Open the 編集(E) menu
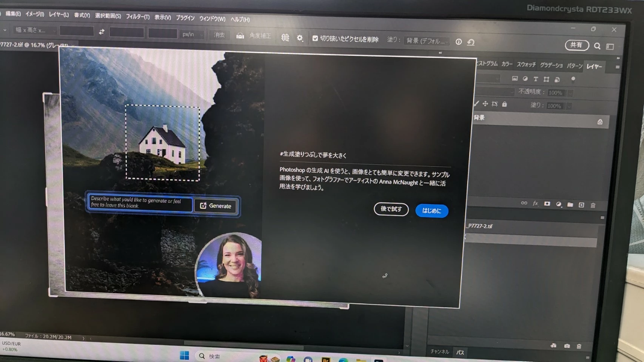 pyautogui.click(x=13, y=14)
